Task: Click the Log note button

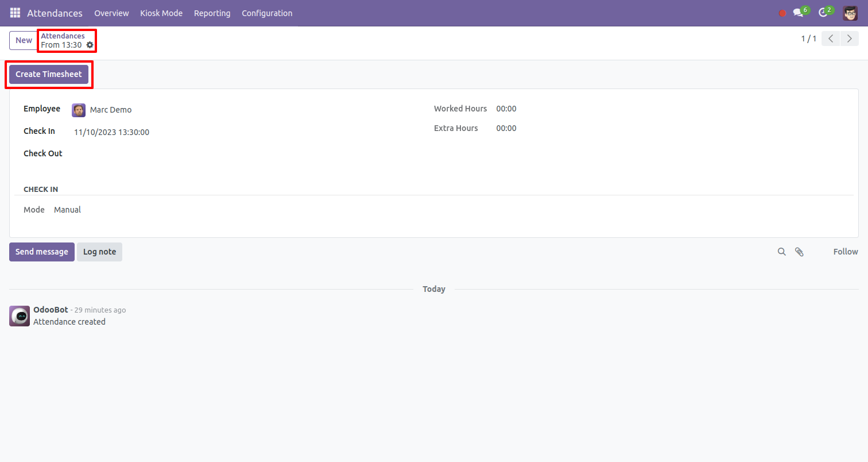Action: [99, 252]
